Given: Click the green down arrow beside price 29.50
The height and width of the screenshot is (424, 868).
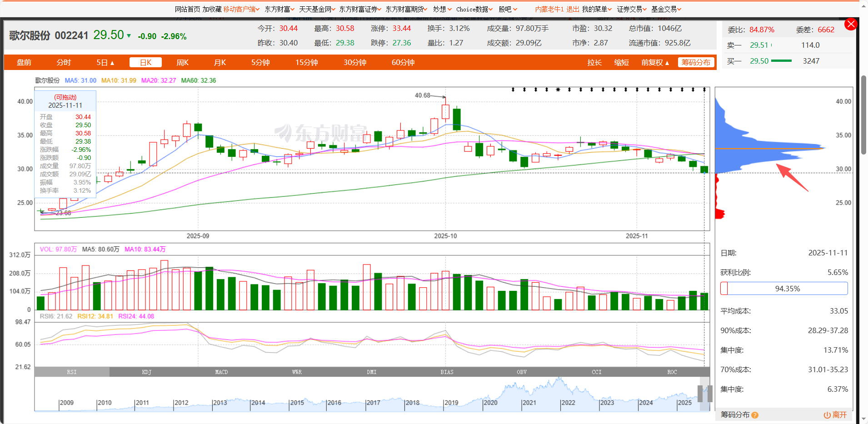Looking at the screenshot, I should coord(129,36).
